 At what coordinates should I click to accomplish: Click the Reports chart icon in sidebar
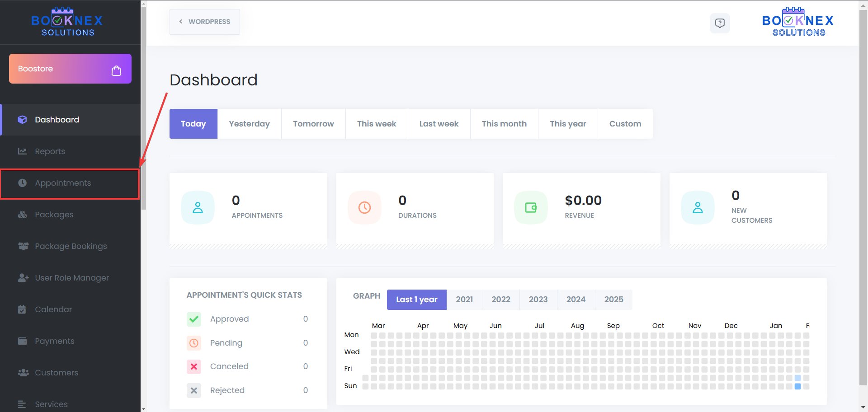pyautogui.click(x=22, y=151)
